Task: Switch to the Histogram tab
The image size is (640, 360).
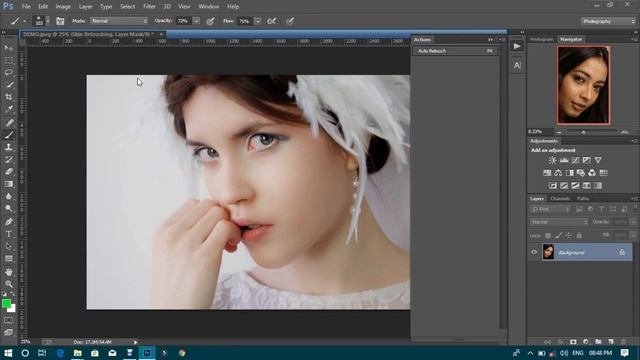Action: point(542,39)
